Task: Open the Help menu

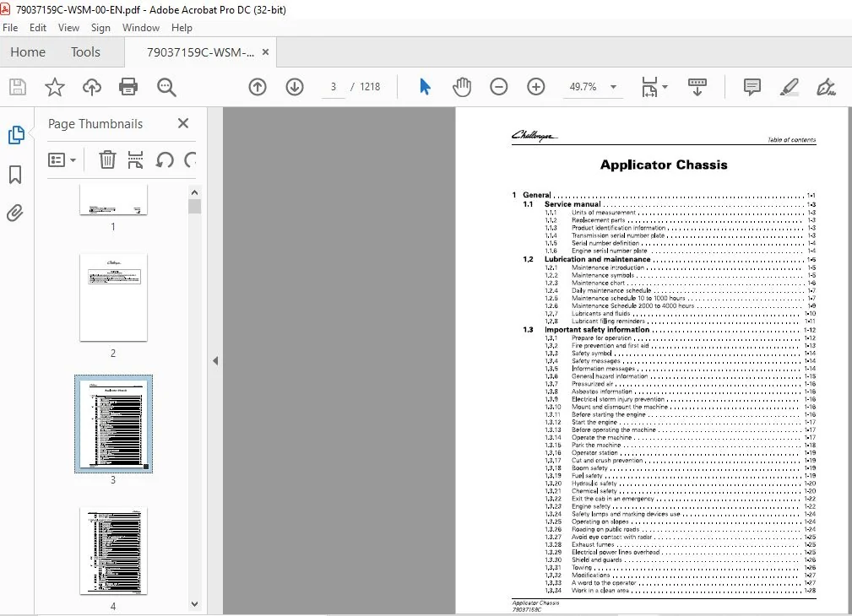Action: pyautogui.click(x=182, y=28)
